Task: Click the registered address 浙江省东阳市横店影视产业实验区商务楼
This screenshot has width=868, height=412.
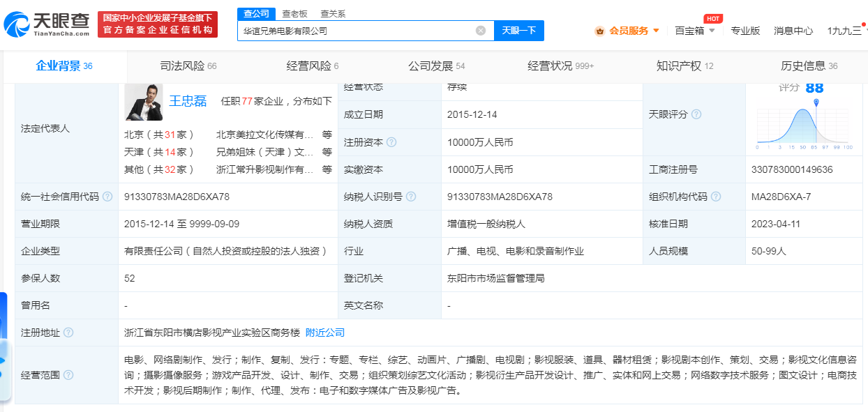Action: (x=212, y=333)
